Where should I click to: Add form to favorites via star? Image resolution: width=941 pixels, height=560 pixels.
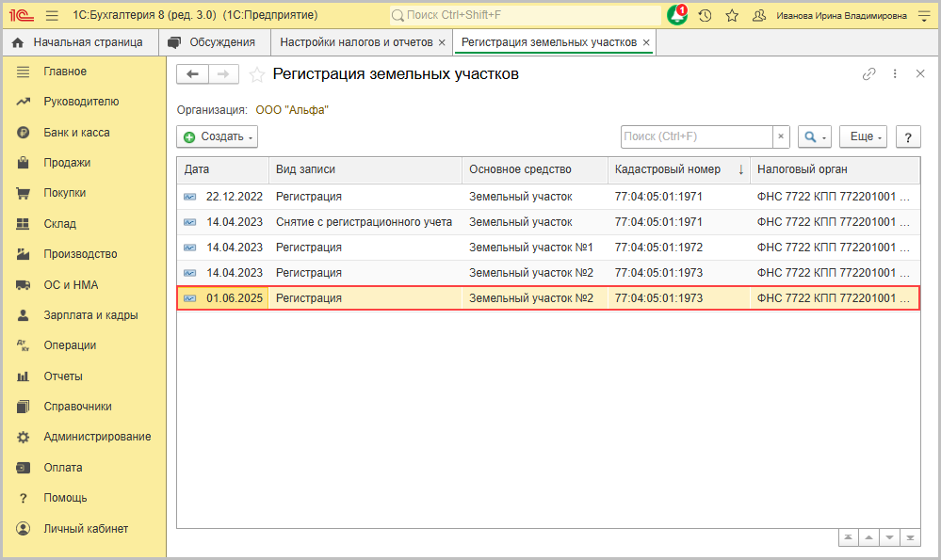tap(257, 74)
